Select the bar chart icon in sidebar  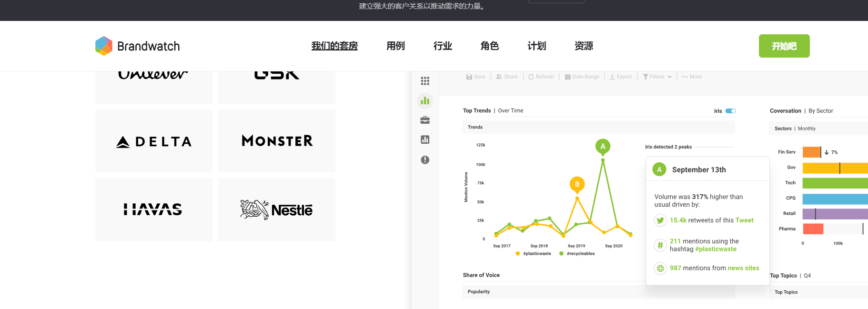click(x=425, y=100)
